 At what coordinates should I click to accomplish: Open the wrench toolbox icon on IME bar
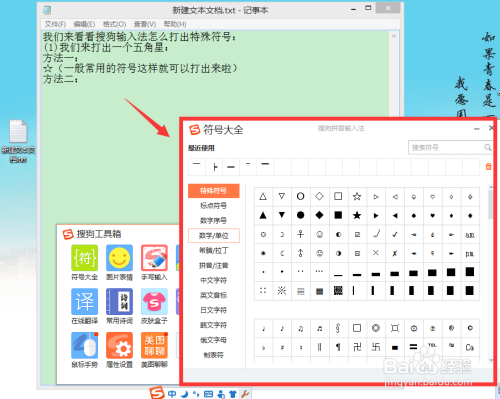245,394
